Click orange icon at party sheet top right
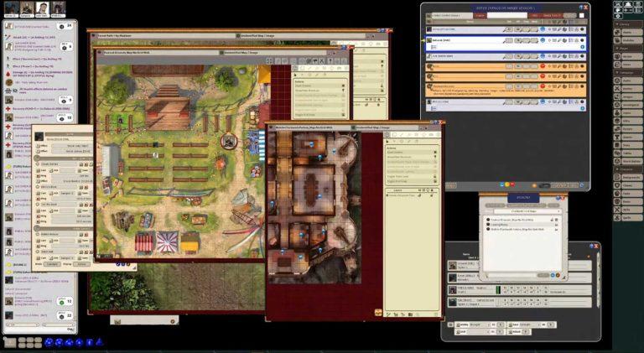 [589, 257]
